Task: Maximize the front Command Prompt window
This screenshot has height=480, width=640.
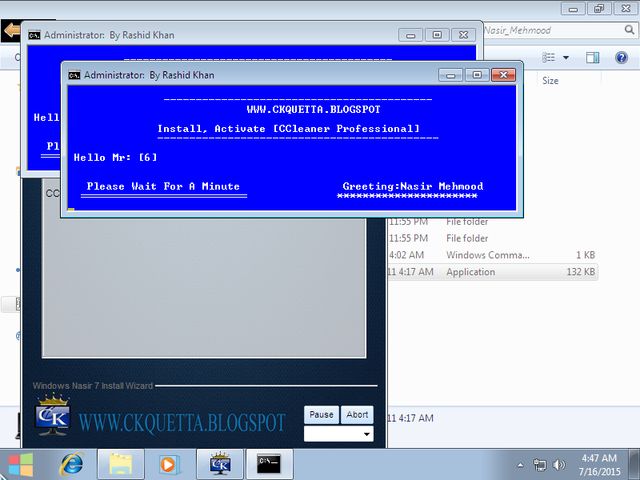Action: (x=477, y=75)
